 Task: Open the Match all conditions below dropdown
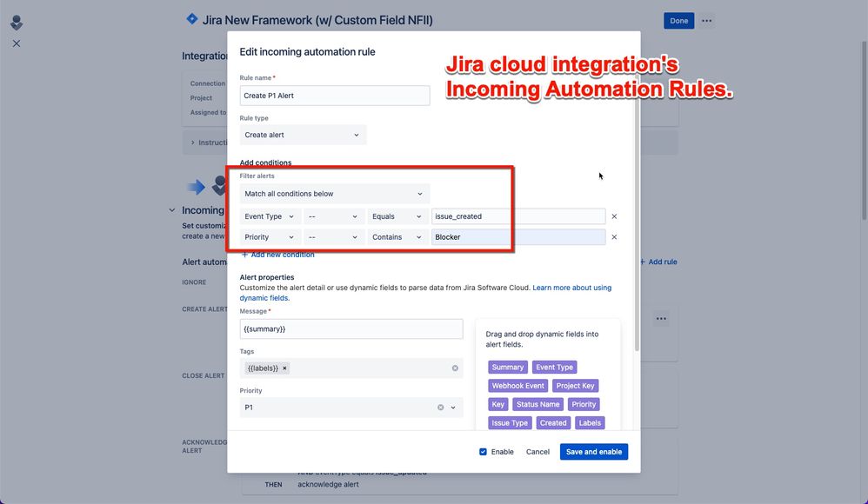point(334,194)
